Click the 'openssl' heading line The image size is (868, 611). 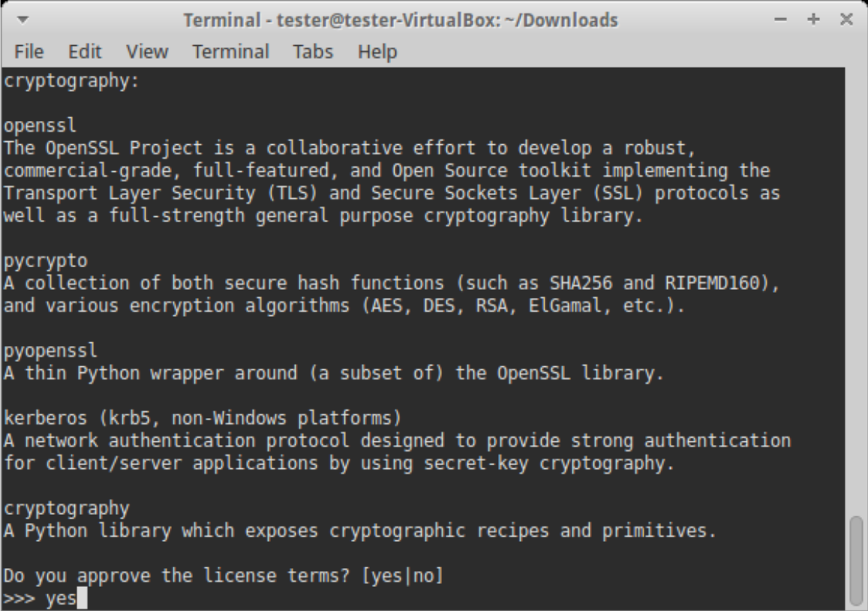coord(40,127)
